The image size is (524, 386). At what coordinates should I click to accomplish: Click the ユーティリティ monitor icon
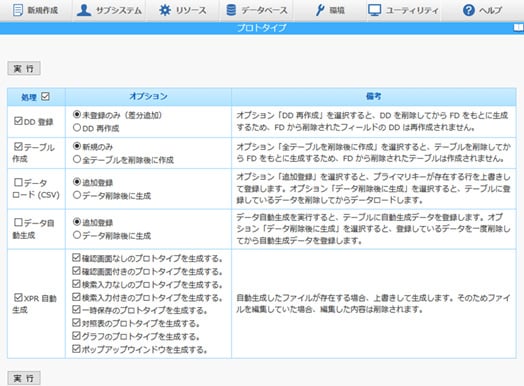pyautogui.click(x=375, y=10)
